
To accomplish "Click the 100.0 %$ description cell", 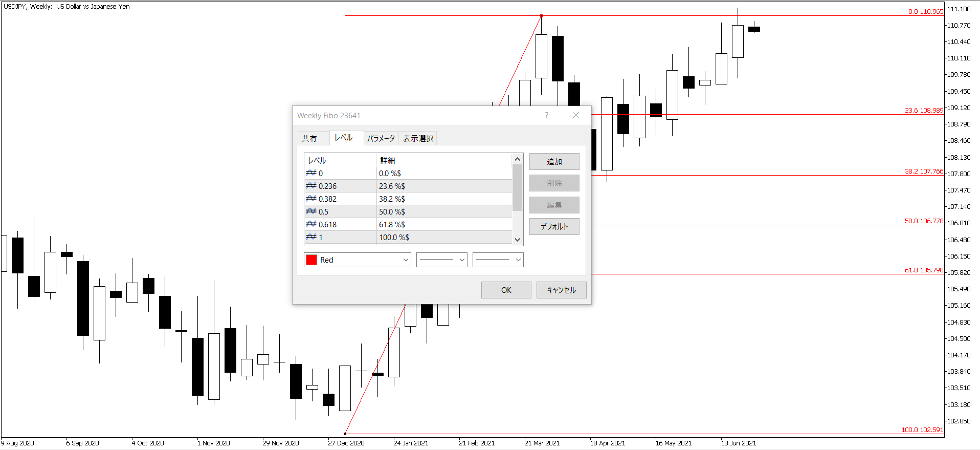I will click(x=444, y=237).
